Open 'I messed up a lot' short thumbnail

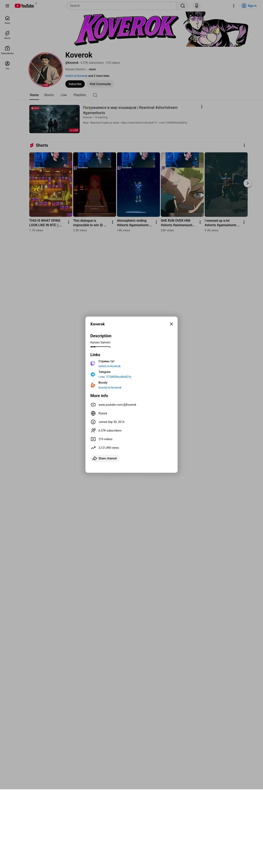click(226, 184)
